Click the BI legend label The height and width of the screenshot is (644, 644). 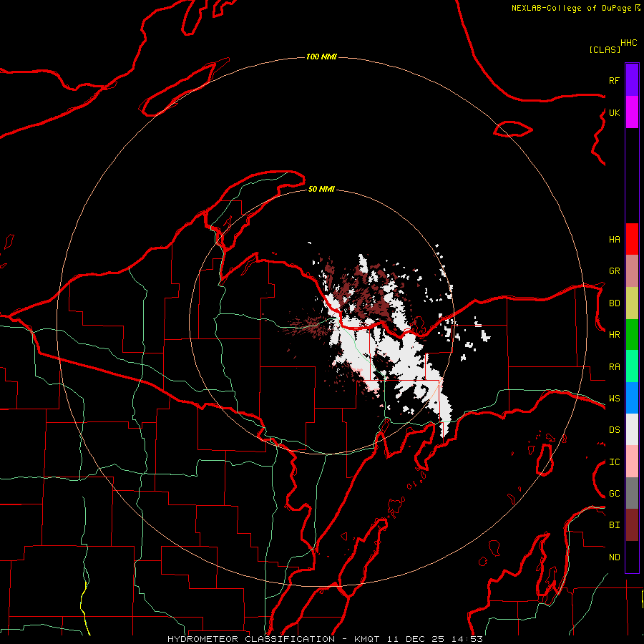point(614,525)
